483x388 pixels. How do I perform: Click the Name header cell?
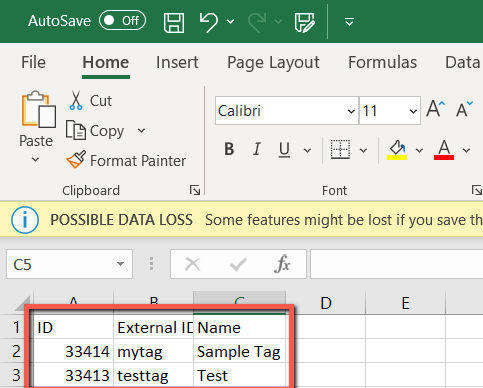tap(239, 327)
